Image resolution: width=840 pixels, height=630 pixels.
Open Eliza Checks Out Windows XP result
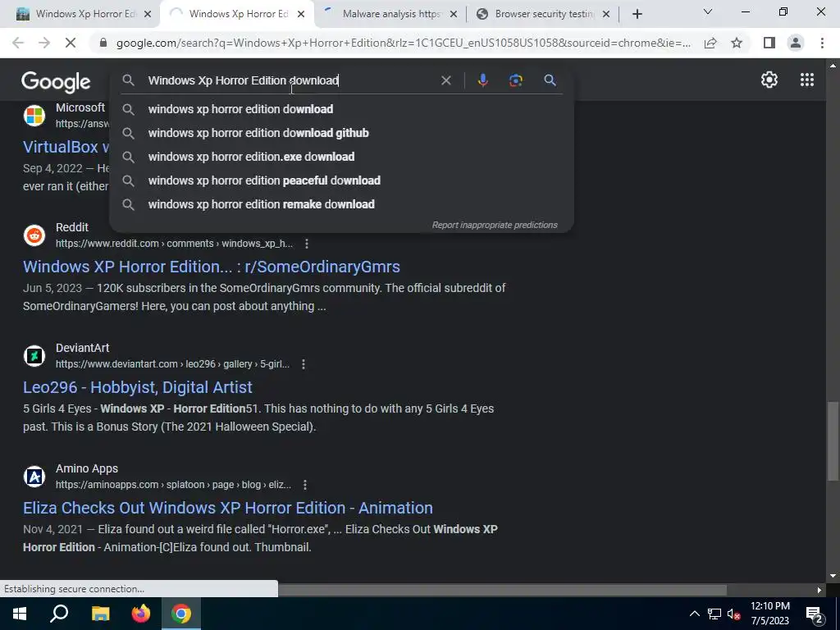[228, 508]
